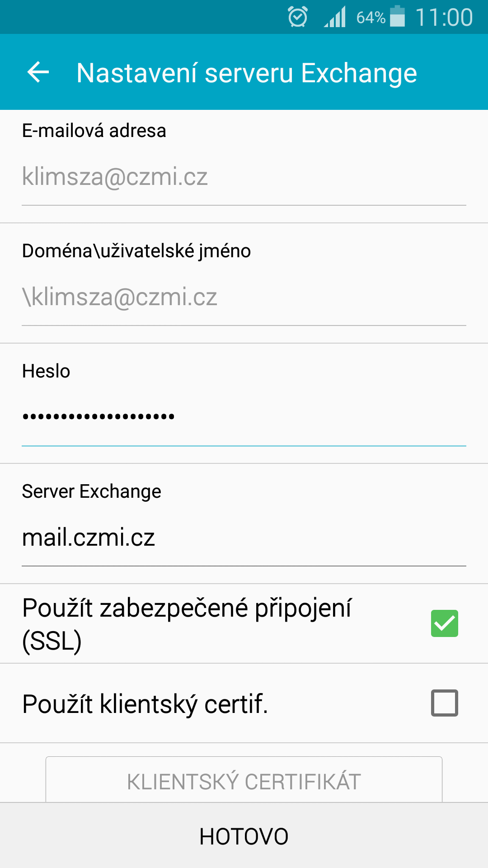Focus the Server Exchange field mail.czmi.cz
Viewport: 488px width, 868px height.
pos(244,538)
